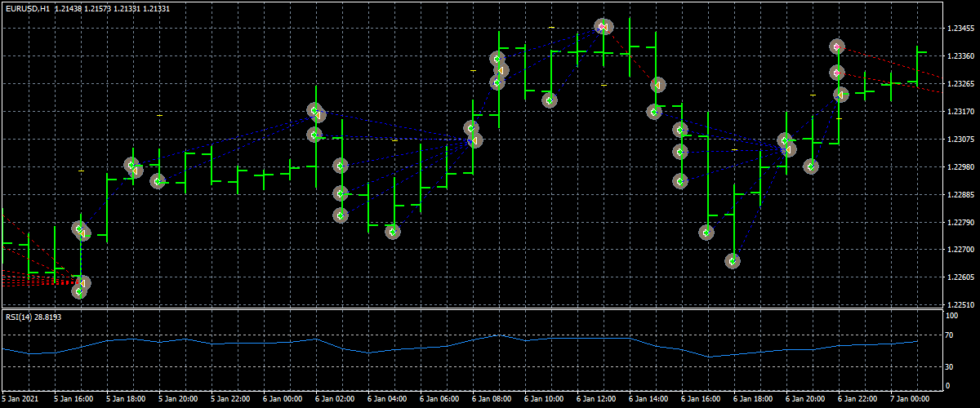Click the 5 Jan 16:00 time label
Image resolution: width=980 pixels, height=408 pixels.
(x=73, y=400)
